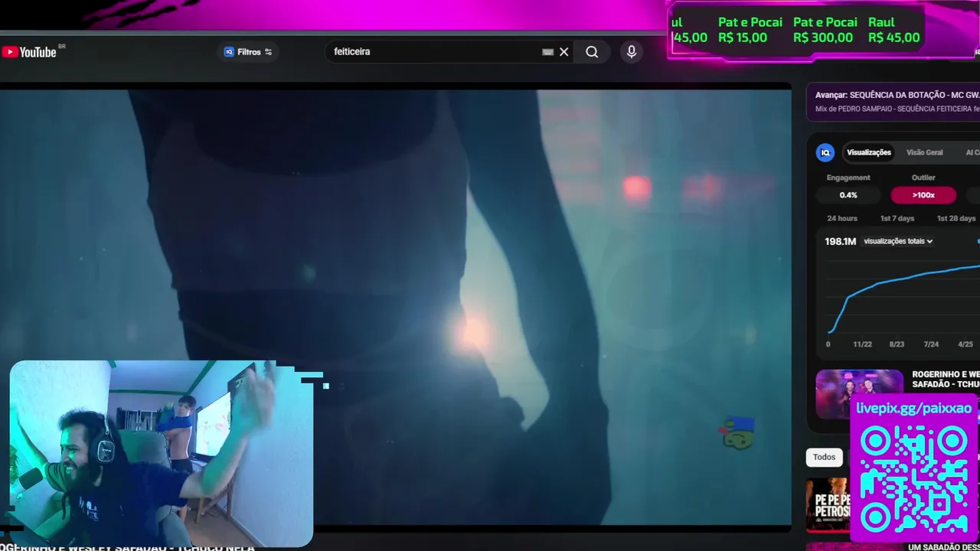Select the Visualizações tab
980x551 pixels.
pyautogui.click(x=869, y=152)
